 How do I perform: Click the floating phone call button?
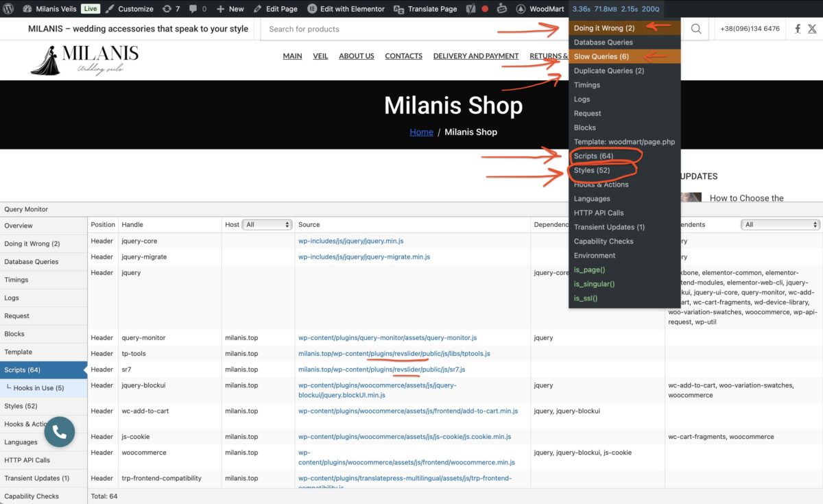[60, 432]
